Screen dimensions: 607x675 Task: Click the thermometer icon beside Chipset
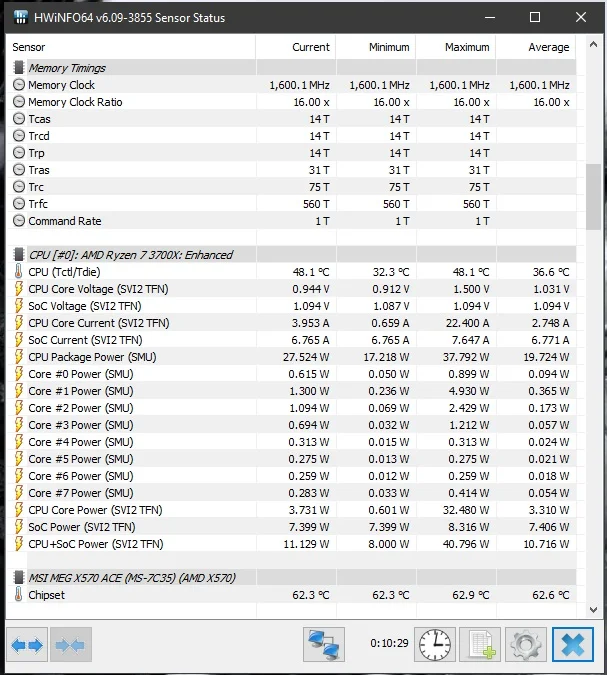(18, 594)
